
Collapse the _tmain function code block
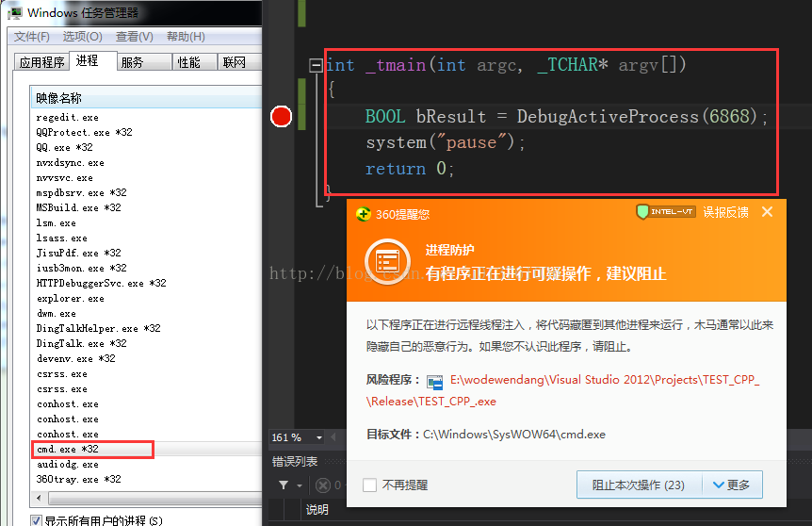tap(316, 65)
